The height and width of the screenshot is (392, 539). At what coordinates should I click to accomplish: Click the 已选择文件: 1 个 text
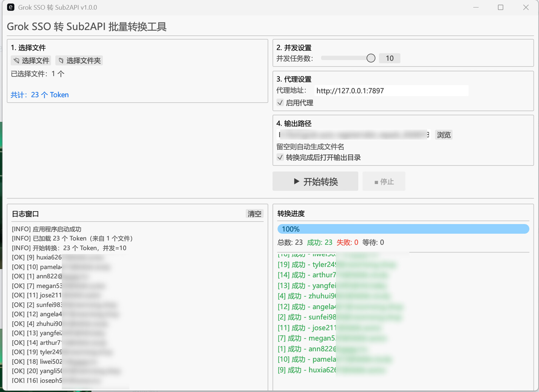click(x=38, y=74)
